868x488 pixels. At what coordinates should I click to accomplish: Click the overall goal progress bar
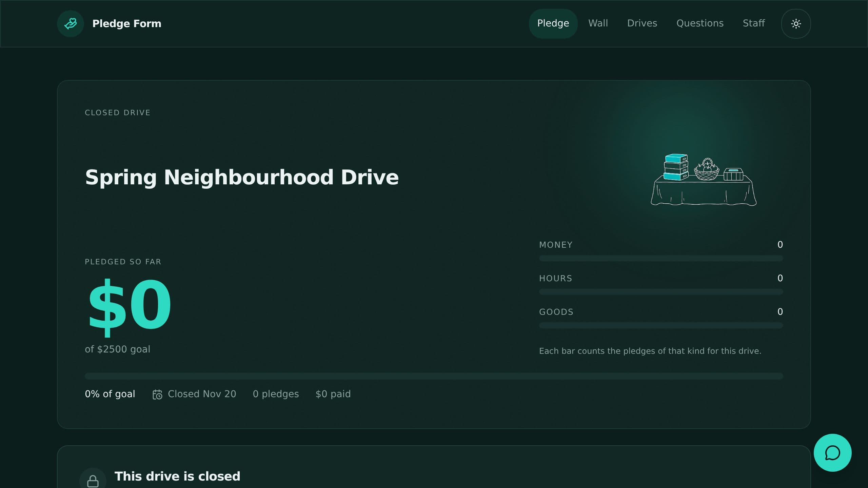434,376
